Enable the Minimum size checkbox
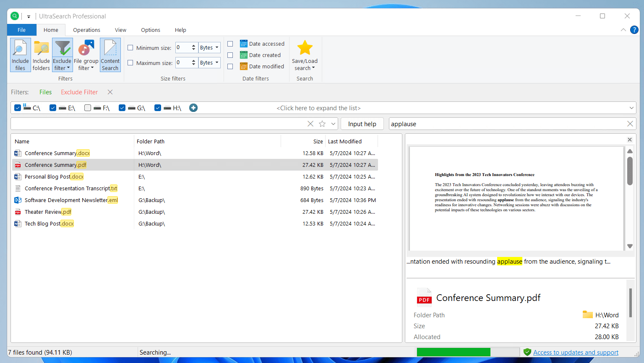 [x=130, y=48]
